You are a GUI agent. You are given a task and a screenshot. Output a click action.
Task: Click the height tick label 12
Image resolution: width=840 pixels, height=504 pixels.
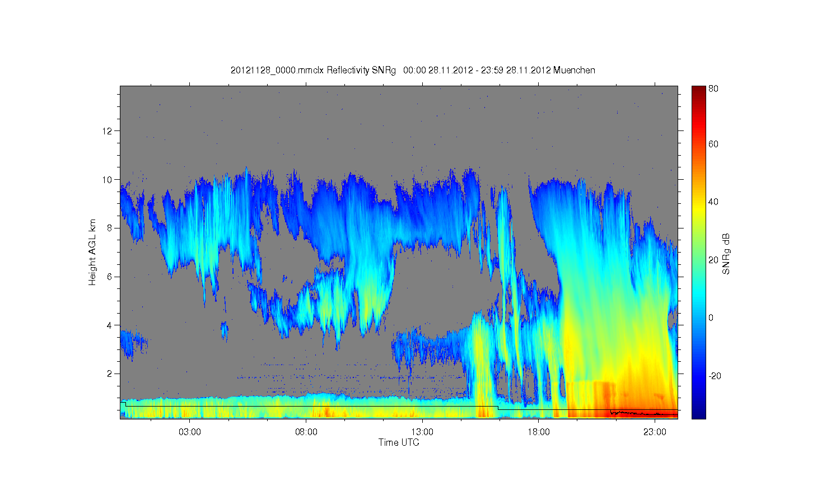coord(108,131)
